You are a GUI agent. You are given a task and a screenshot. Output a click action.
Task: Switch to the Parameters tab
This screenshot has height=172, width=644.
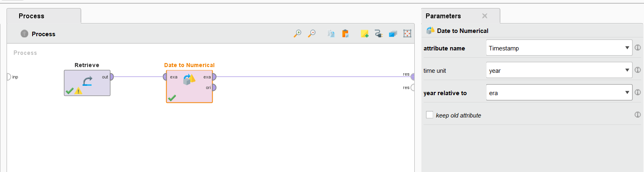click(x=460, y=16)
